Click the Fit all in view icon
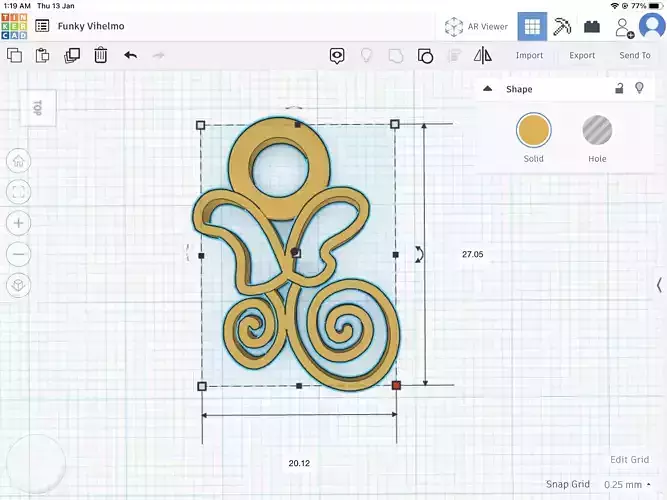Viewport: 667px width, 500px height. [x=19, y=192]
